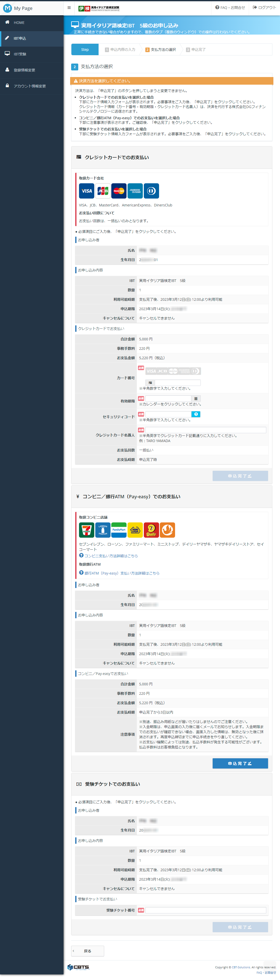Click the 戻る back button

[87, 951]
